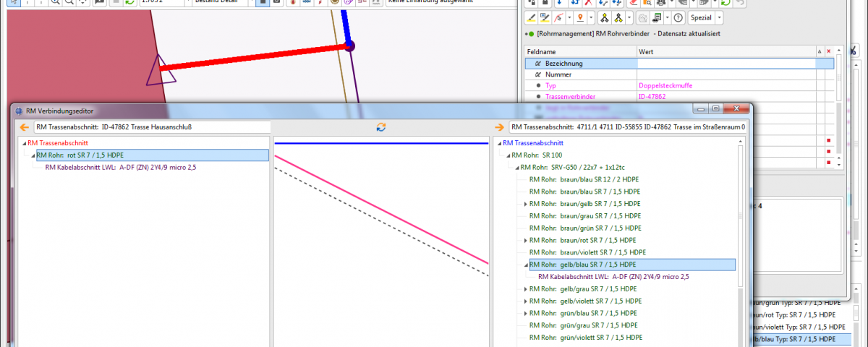Viewport: 868px width, 347px height.
Task: Click the green refresh icon in map toolbar
Action: [x=129, y=2]
